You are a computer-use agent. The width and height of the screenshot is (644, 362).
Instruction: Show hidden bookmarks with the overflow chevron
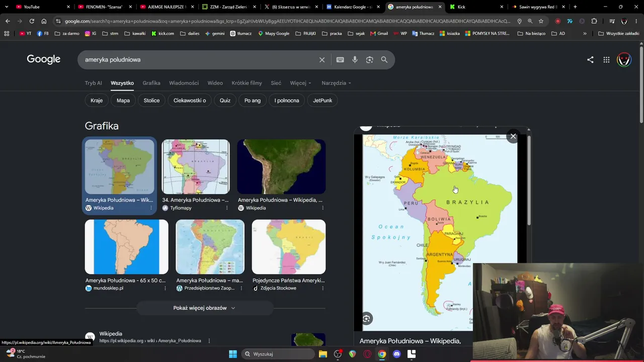pyautogui.click(x=585, y=34)
